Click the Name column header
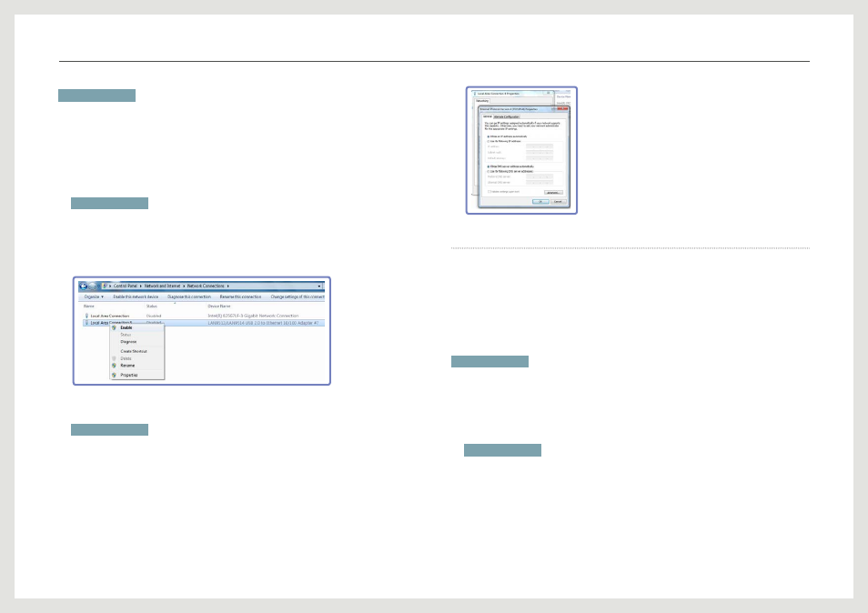Screen dimensions: 868x613 pos(89,306)
